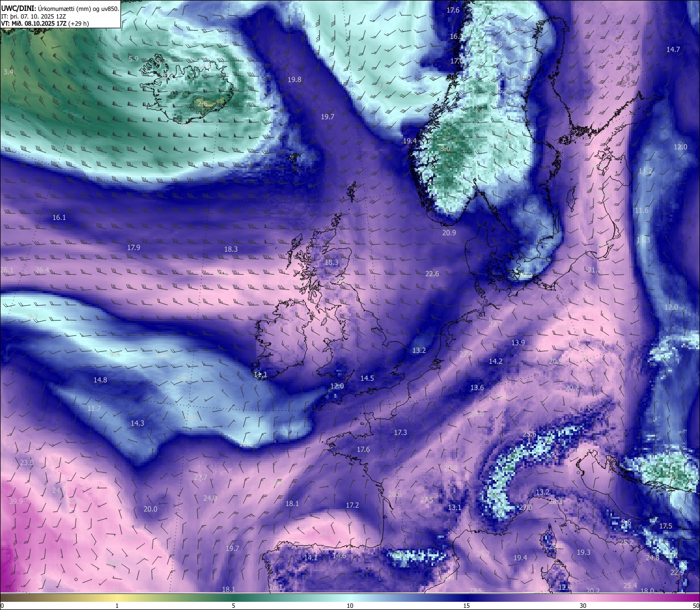This screenshot has height=610, width=700.
Task: Click the map value 16.1
Action: (x=59, y=218)
